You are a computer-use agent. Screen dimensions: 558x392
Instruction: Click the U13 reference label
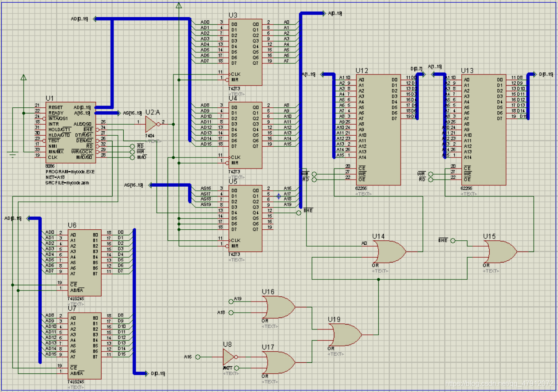pos(468,71)
